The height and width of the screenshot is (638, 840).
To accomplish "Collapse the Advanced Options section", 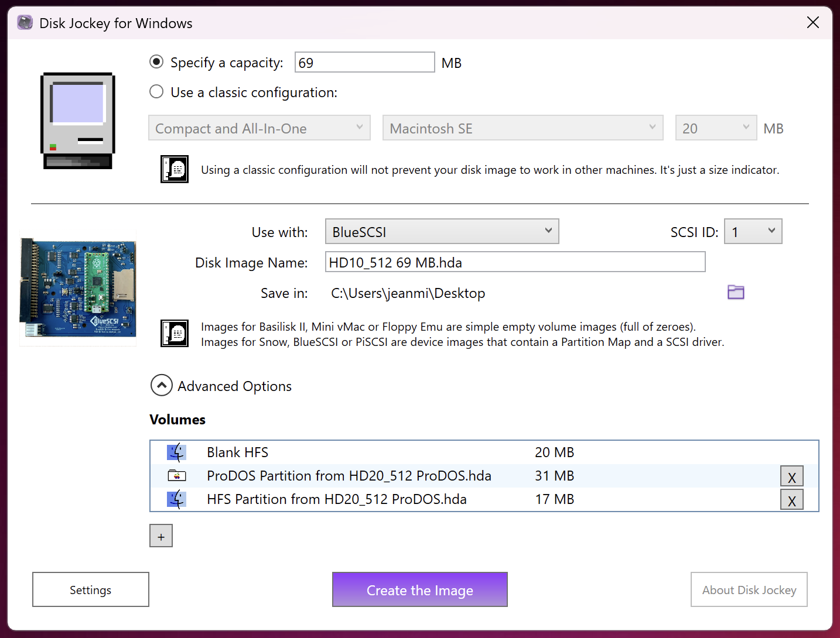I will click(162, 386).
